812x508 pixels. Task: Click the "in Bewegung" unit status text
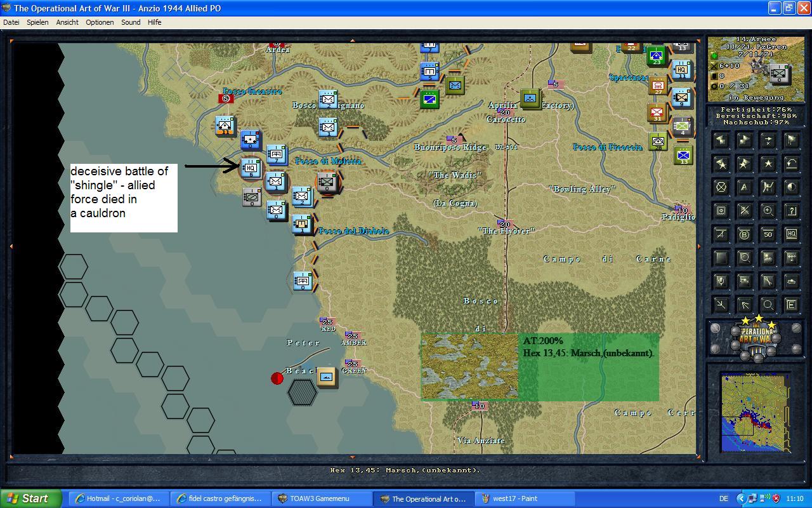click(x=756, y=98)
